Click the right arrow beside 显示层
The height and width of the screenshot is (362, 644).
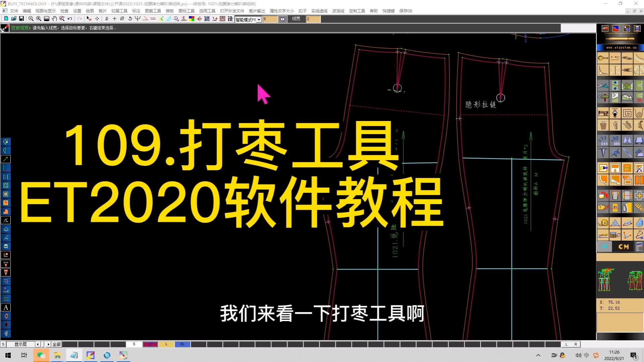click(x=48, y=344)
